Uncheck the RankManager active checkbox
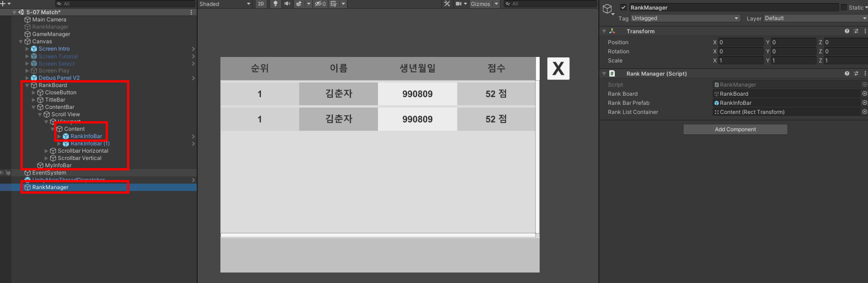Screen dimensions: 868x283 click(623, 8)
